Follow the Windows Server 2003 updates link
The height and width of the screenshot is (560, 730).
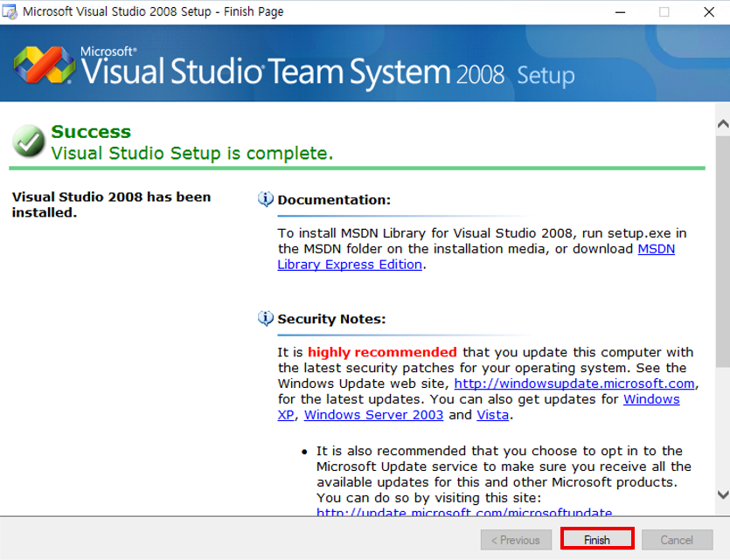(374, 415)
